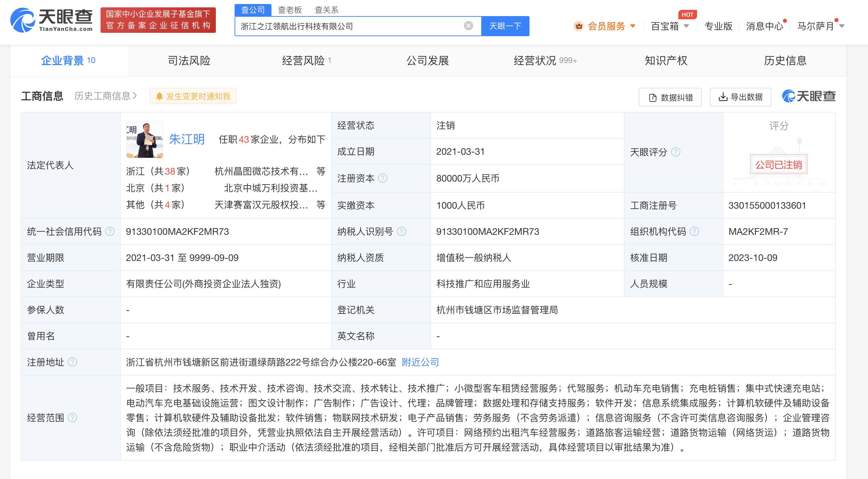Open the 经营风险 tab
The image size is (868, 479).
(307, 61)
